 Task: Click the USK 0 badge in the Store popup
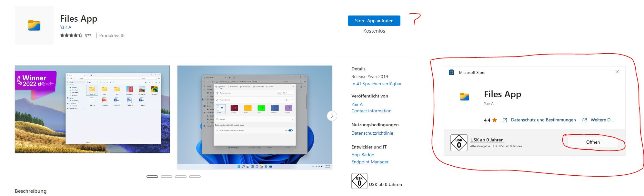pos(459,143)
